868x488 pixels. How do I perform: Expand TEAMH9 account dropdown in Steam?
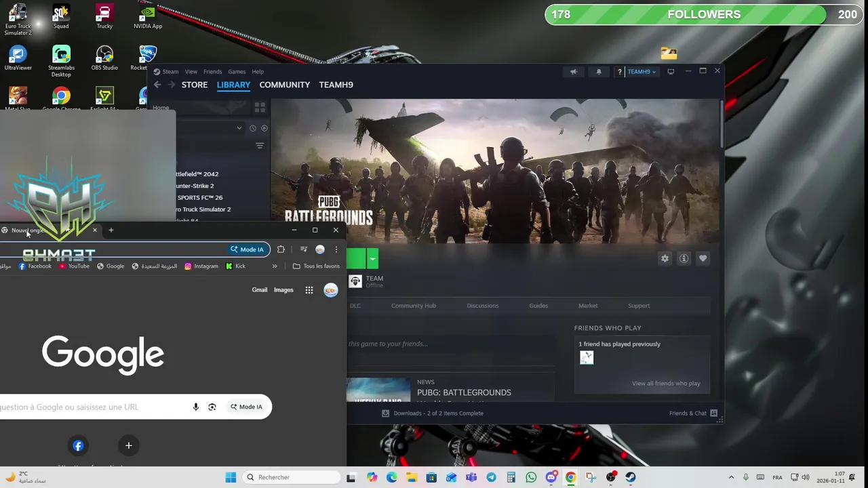(x=642, y=72)
